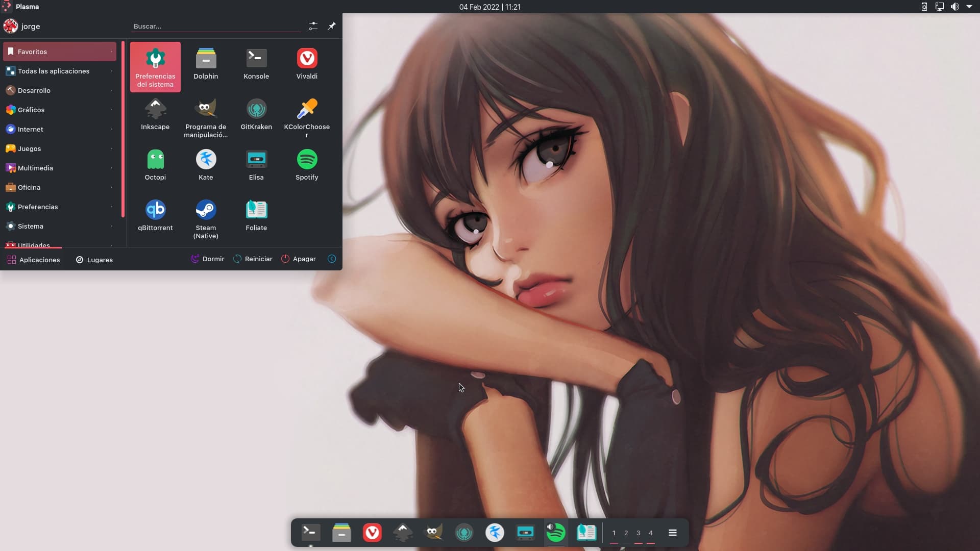Click Spotify icon in the dock
The width and height of the screenshot is (980, 551).
tap(556, 533)
